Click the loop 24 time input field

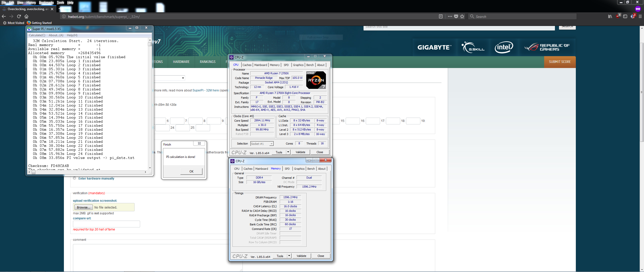point(182,128)
